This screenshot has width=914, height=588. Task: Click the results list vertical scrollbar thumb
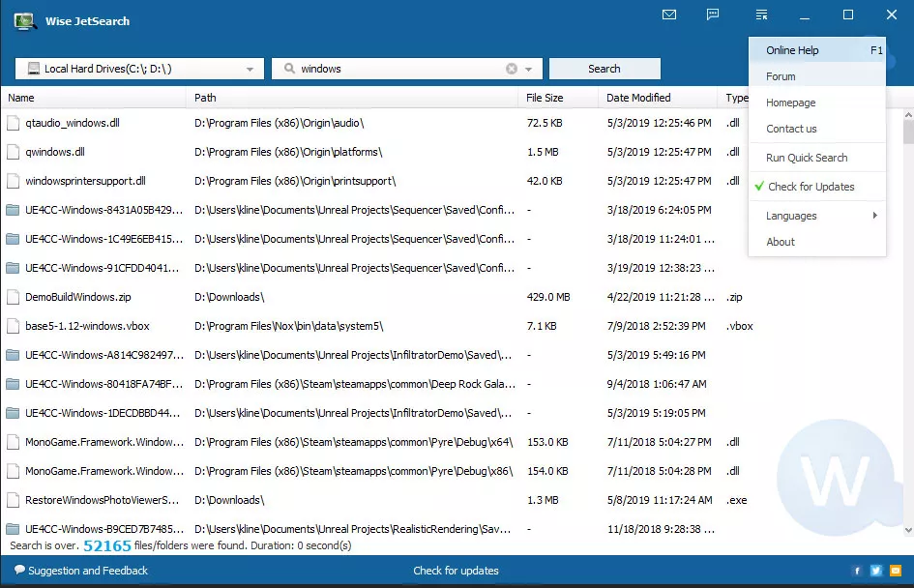pyautogui.click(x=908, y=132)
